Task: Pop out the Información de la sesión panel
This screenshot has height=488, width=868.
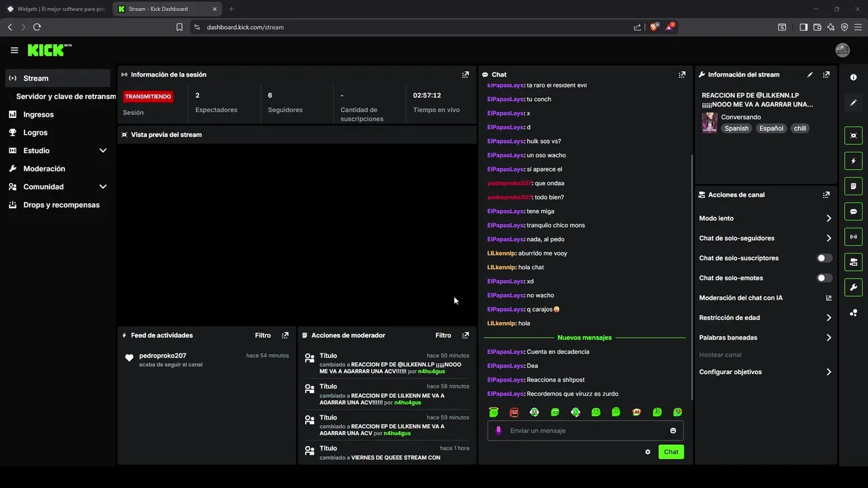Action: click(x=465, y=75)
